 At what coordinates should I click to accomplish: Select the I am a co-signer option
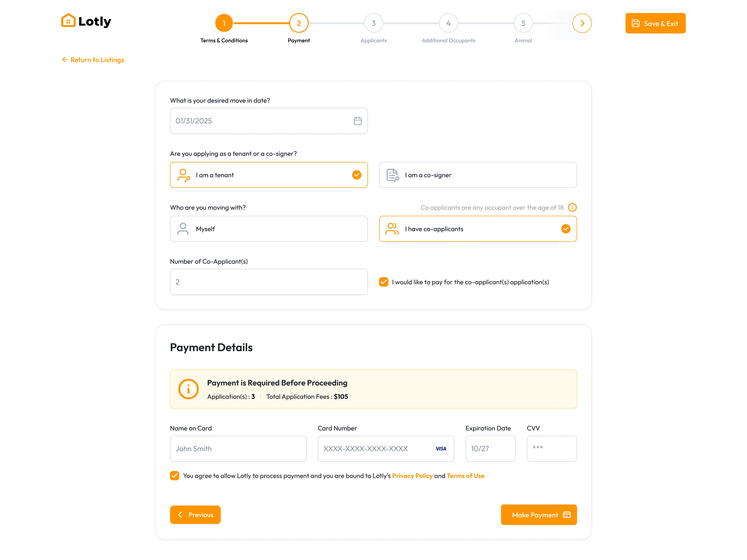pyautogui.click(x=478, y=175)
